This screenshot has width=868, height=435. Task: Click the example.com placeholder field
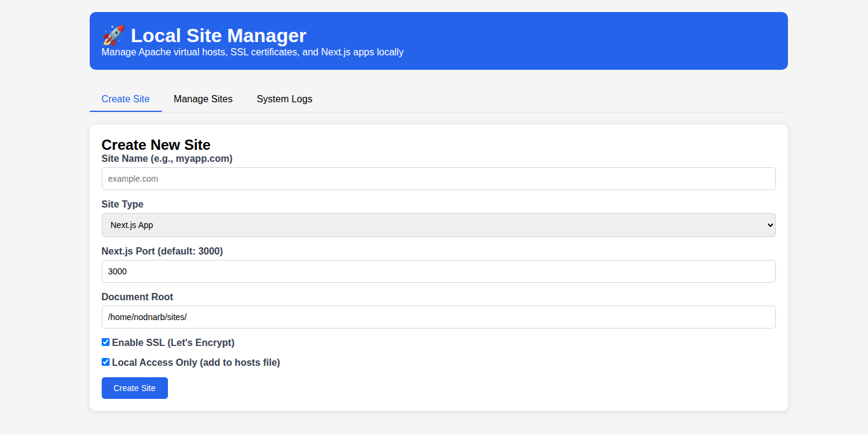(438, 178)
